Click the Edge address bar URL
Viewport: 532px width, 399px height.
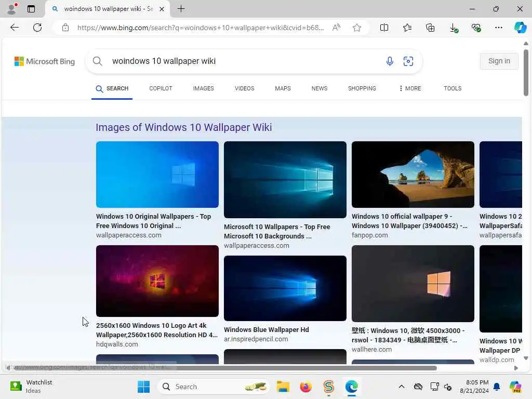click(x=200, y=28)
